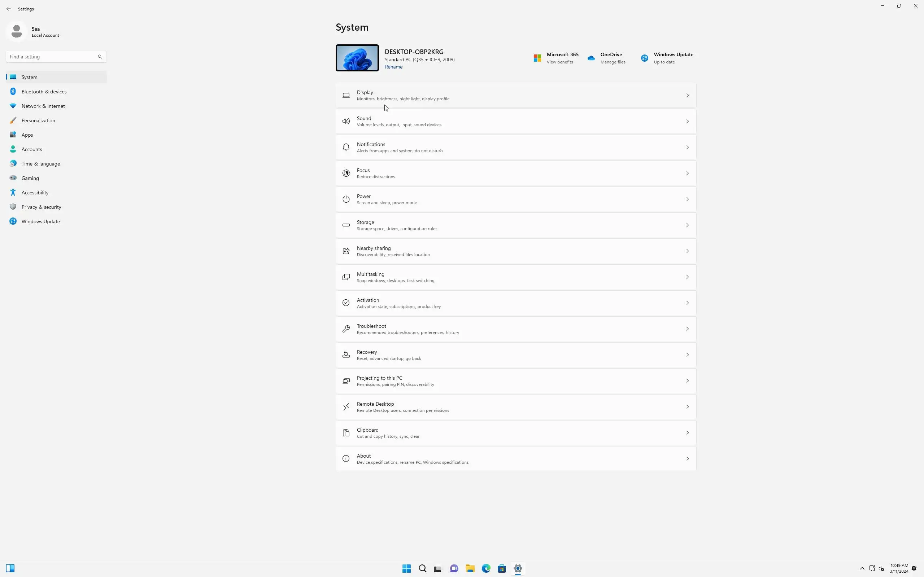Open the About row chevron
Image resolution: width=924 pixels, height=577 pixels.
[687, 459]
